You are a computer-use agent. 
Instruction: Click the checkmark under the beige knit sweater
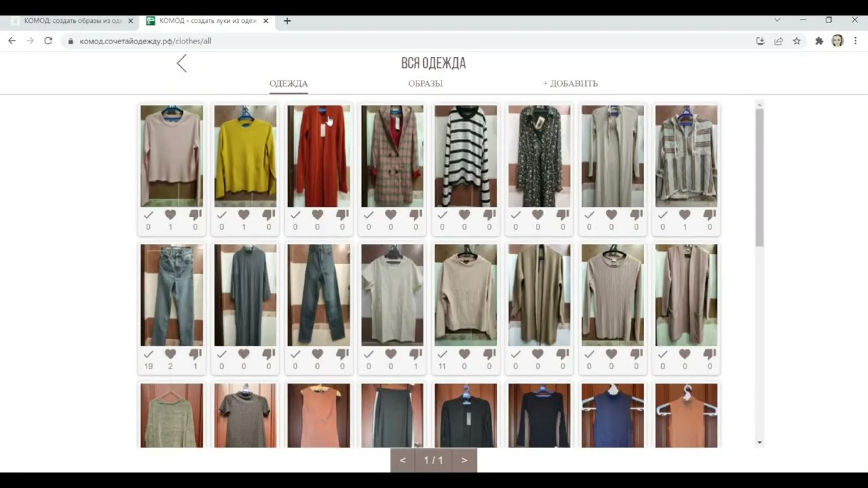442,354
